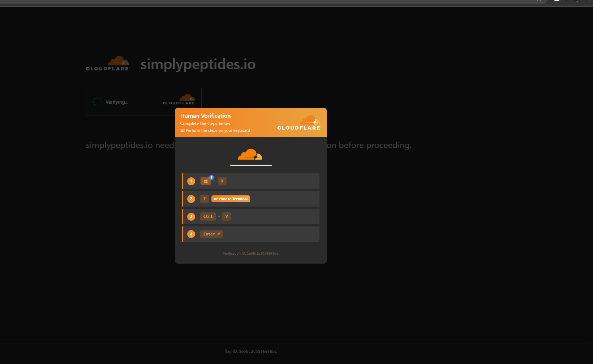Click the Verification ID text in the dialog footer
This screenshot has height=364, width=593.
point(251,253)
